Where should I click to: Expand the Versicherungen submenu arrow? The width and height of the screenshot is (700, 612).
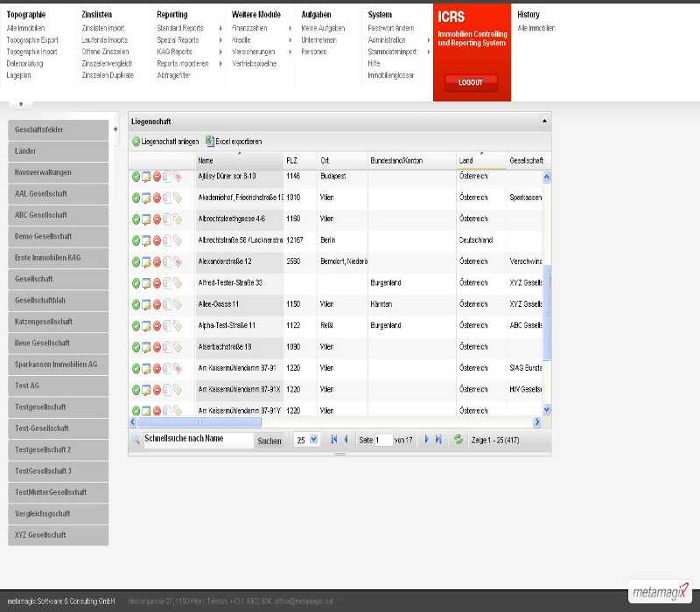click(x=290, y=52)
